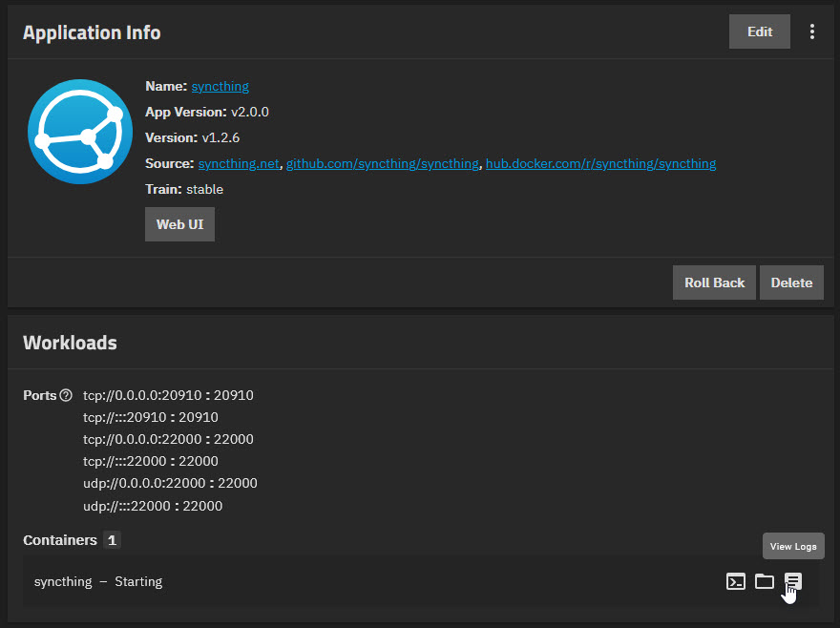The width and height of the screenshot is (840, 628).
Task: Open the github.com/syncthing/syncthing link
Action: (383, 163)
